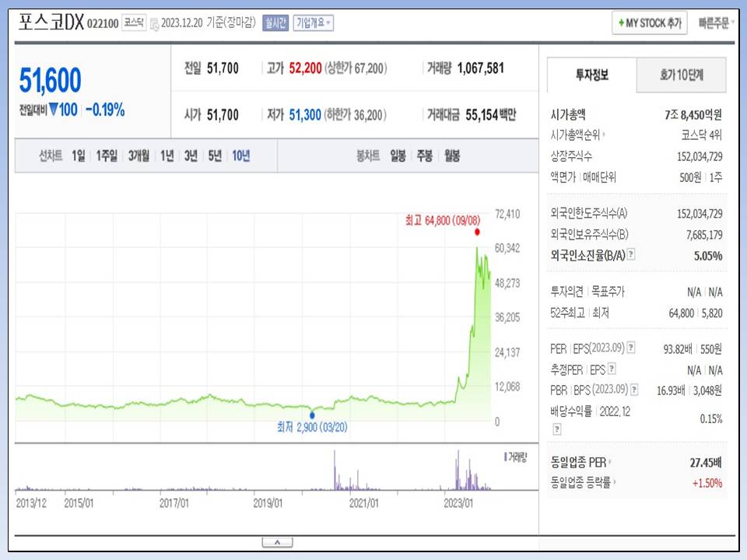The height and width of the screenshot is (560, 747).
Task: Open 동일업종 등락률 link
Action: click(x=583, y=482)
